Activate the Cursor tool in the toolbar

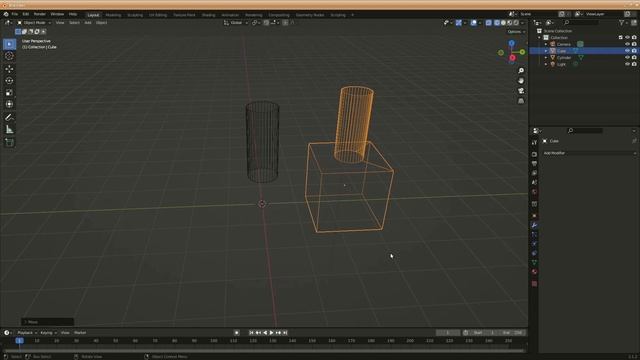click(9, 56)
